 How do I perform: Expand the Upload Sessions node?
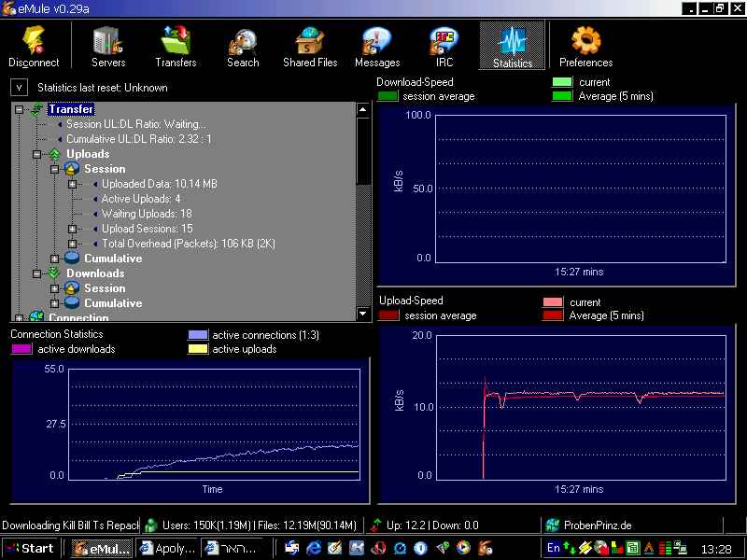coord(73,229)
